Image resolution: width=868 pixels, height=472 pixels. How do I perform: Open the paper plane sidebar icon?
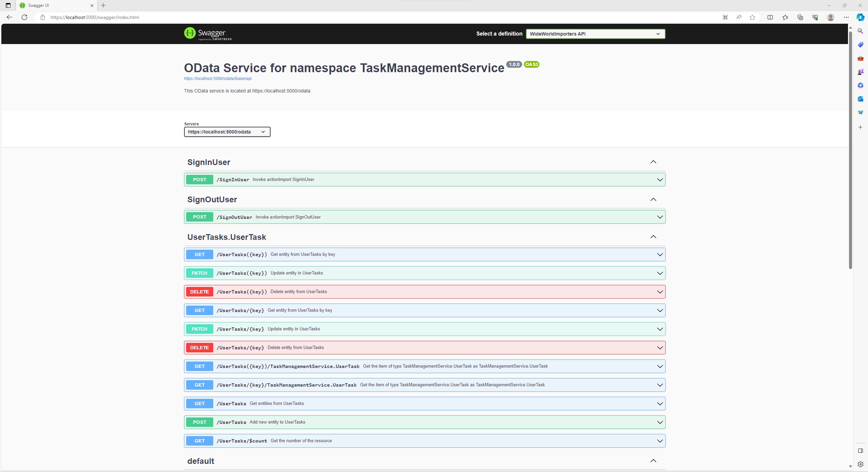[860, 112]
